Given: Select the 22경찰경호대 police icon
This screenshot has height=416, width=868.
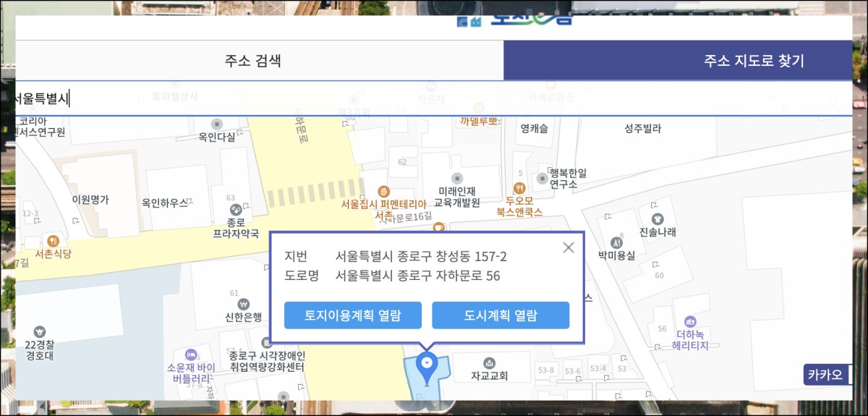Looking at the screenshot, I should tap(39, 331).
